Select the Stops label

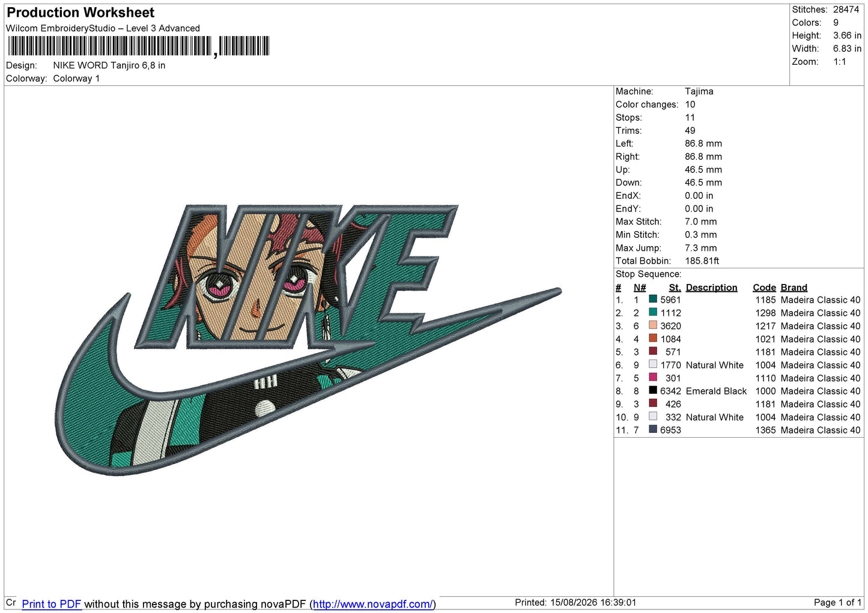click(x=628, y=118)
